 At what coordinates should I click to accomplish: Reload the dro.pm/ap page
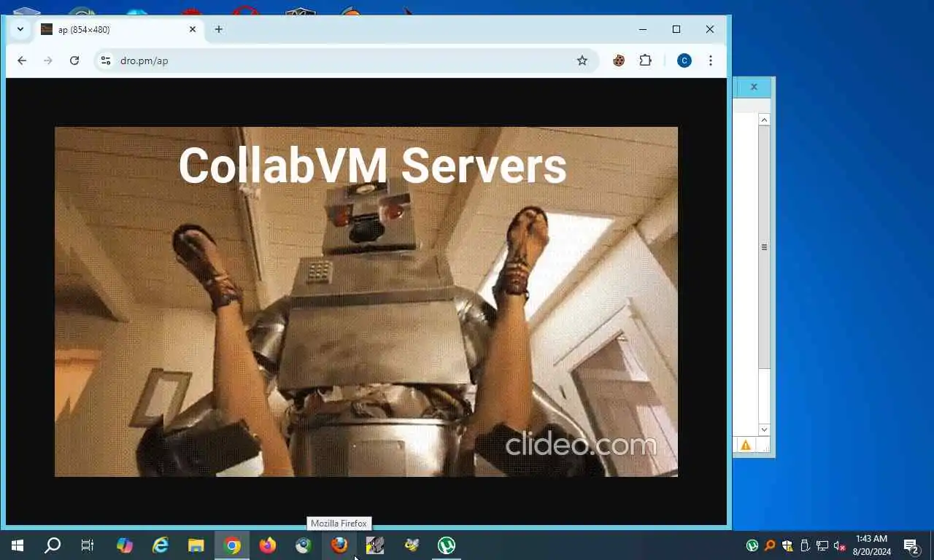coord(74,61)
